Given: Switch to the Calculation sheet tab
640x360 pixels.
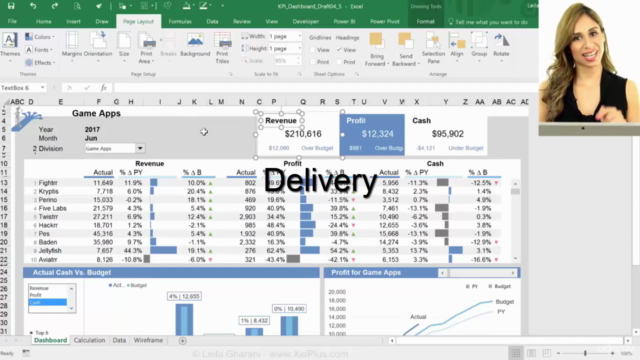Looking at the screenshot, I should pyautogui.click(x=89, y=340).
